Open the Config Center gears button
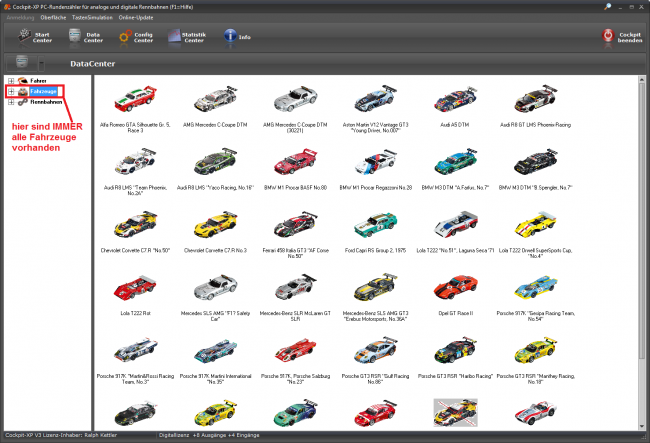This screenshot has width=650, height=443. coord(136,37)
